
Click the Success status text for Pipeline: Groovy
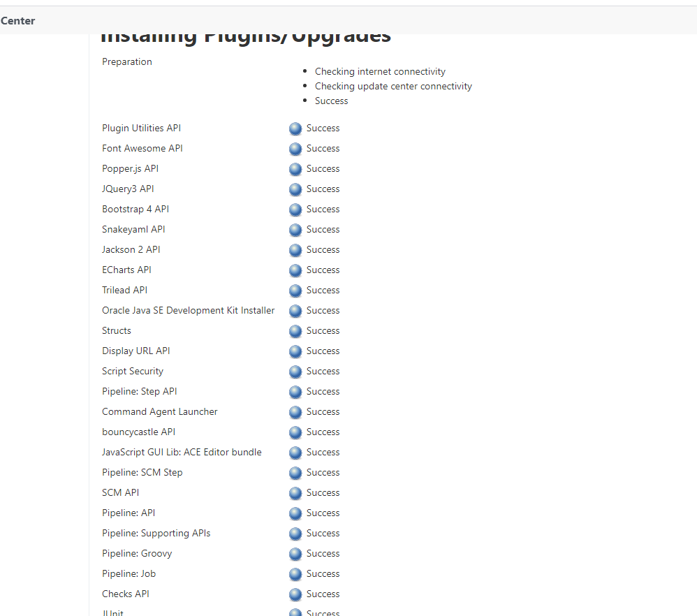[x=323, y=553]
